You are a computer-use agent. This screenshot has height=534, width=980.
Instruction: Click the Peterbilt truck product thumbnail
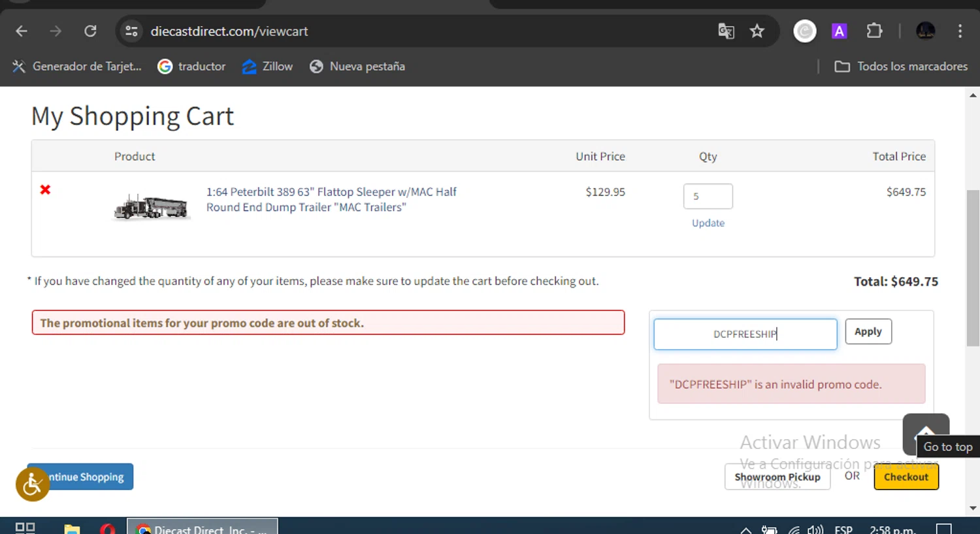[x=151, y=207]
